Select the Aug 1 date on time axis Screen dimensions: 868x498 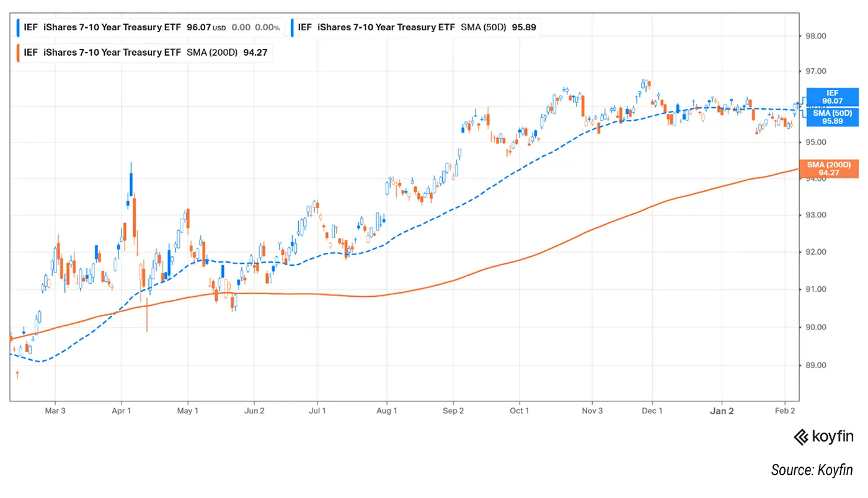point(387,411)
